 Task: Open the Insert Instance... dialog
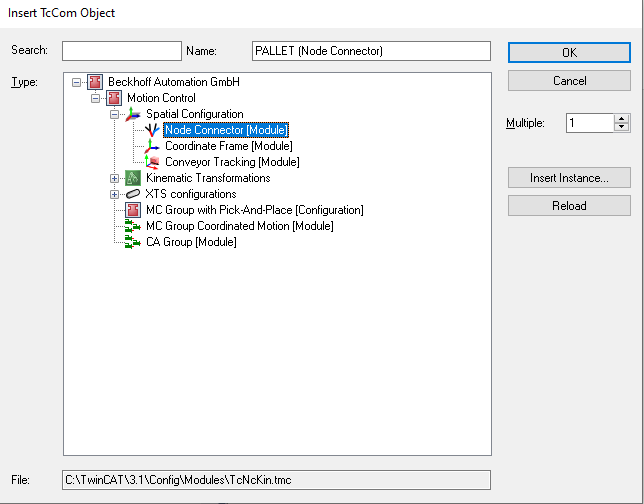pos(569,177)
